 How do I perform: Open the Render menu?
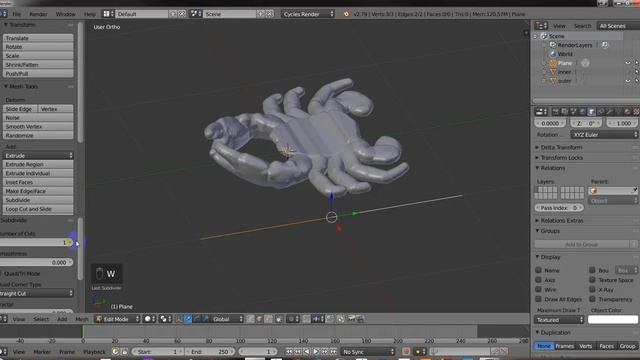coord(38,14)
